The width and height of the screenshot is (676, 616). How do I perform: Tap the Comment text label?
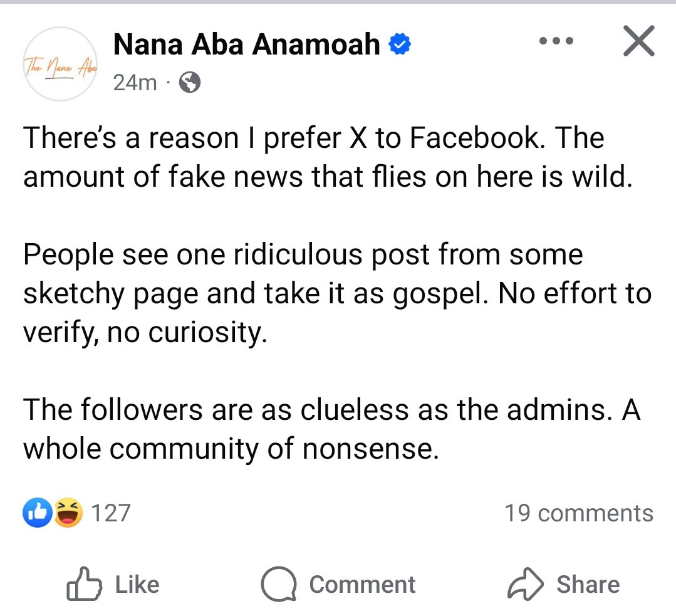click(362, 585)
